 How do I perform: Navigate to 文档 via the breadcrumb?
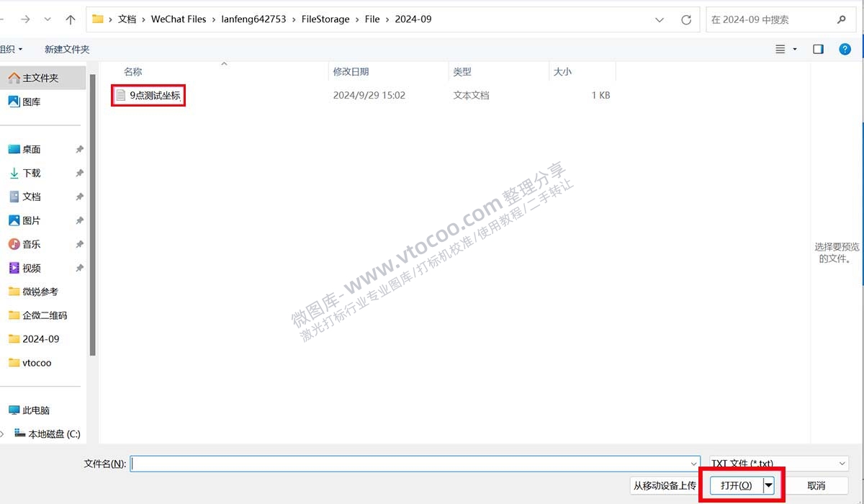click(127, 19)
